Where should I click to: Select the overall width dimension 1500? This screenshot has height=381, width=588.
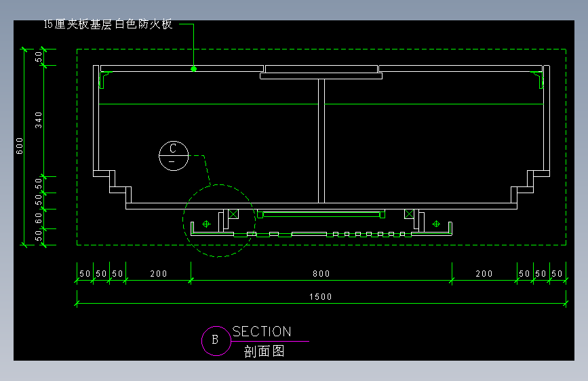321,297
